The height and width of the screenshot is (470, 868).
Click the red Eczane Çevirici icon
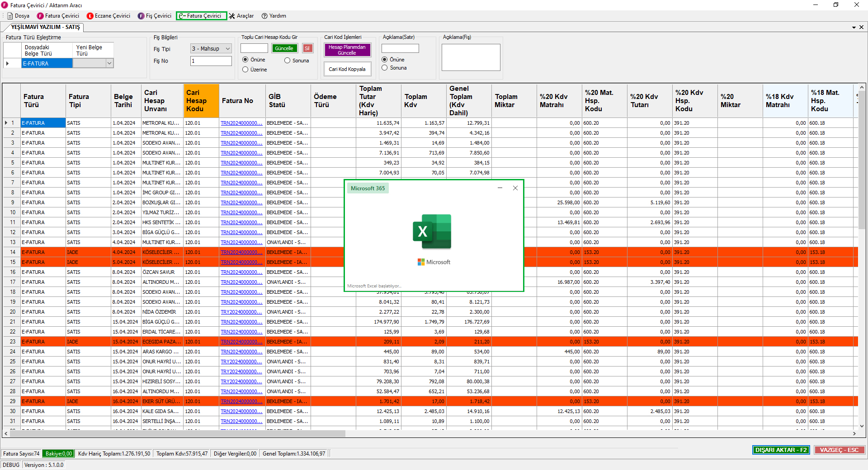tap(90, 16)
